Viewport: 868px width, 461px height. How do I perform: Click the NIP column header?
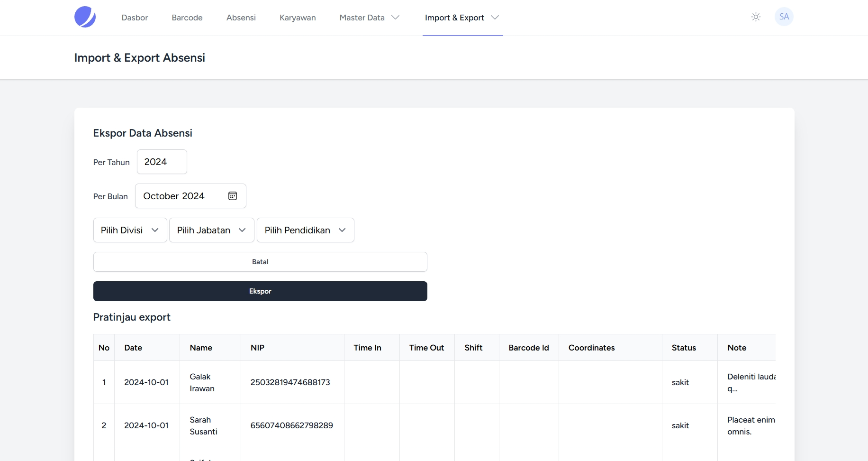tap(257, 348)
